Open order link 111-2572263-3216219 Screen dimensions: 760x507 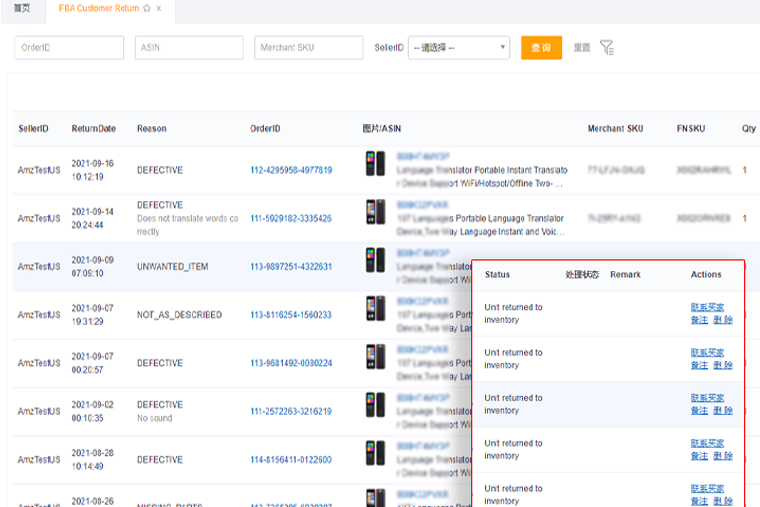point(291,412)
